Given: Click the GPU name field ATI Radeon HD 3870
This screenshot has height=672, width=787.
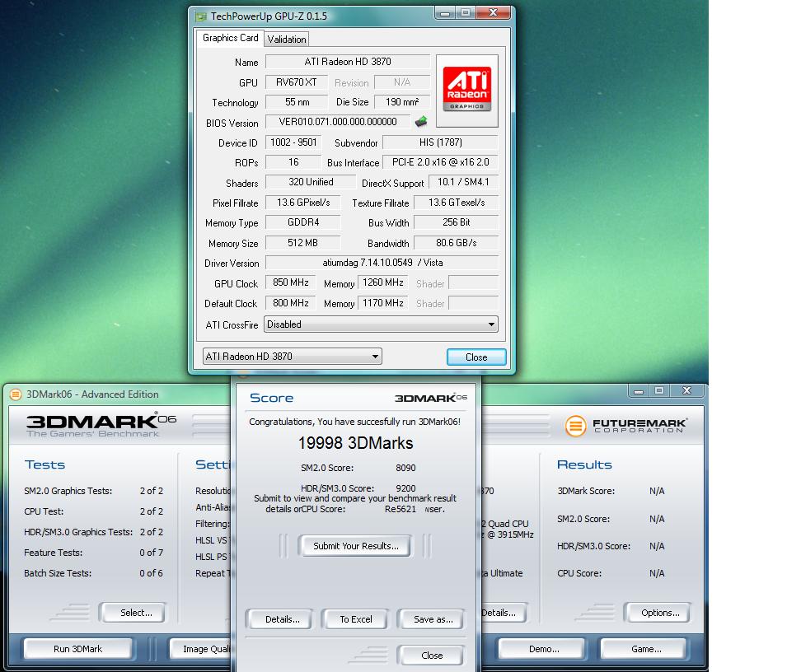Looking at the screenshot, I should point(347,62).
